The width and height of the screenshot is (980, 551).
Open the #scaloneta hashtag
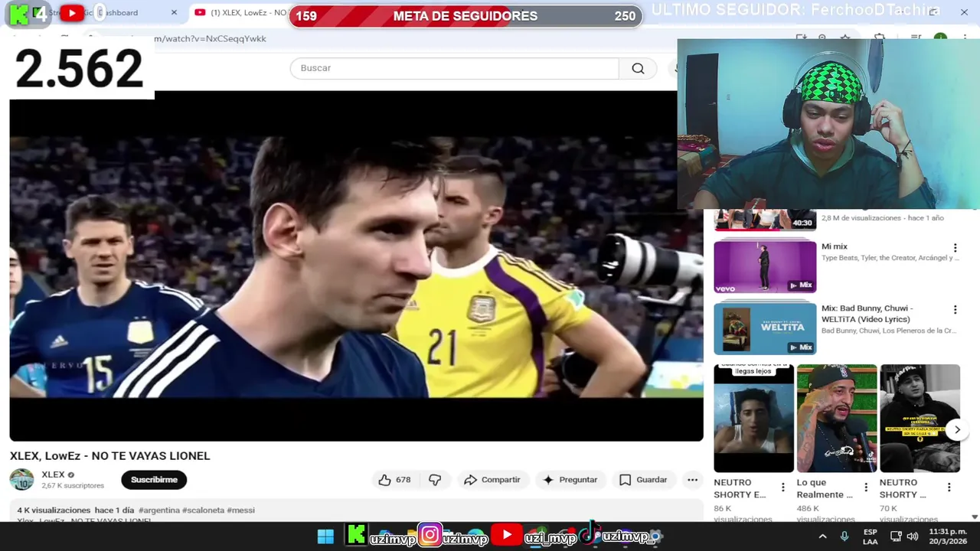[203, 510]
